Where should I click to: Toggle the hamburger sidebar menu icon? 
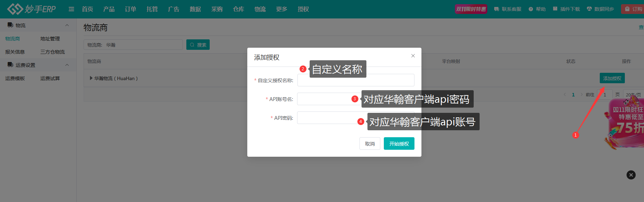(71, 9)
